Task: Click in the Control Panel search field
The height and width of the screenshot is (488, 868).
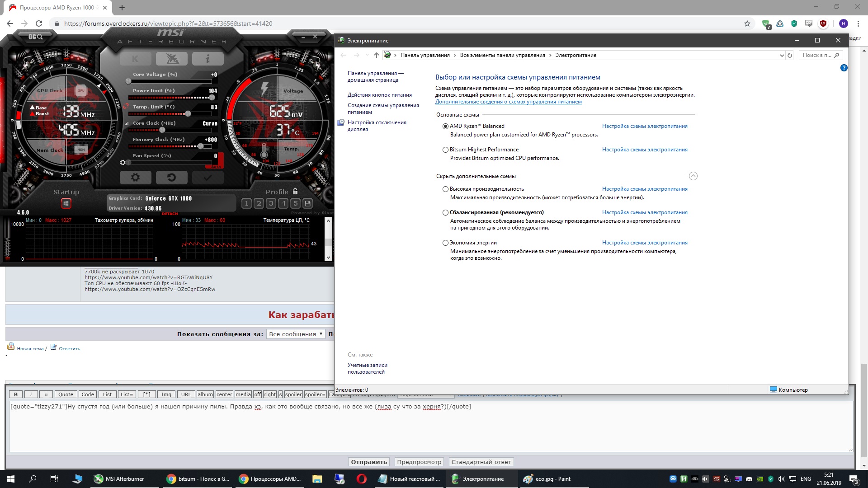Action: pyautogui.click(x=816, y=55)
